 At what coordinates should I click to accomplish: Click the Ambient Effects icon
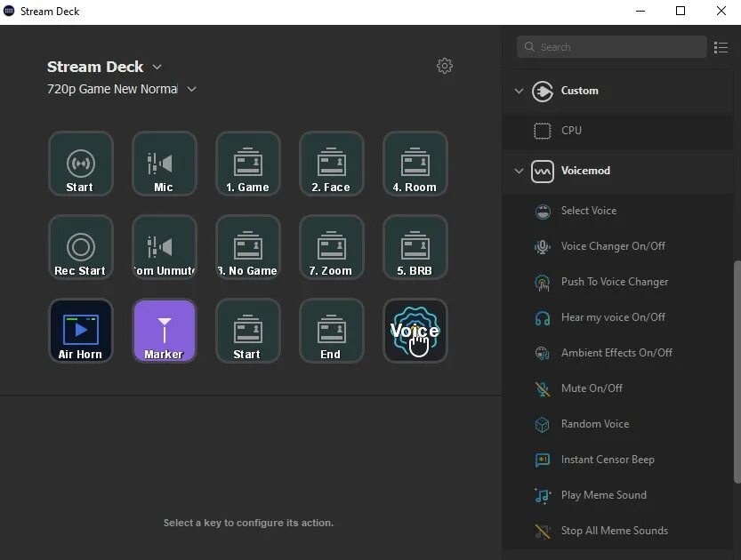pos(543,353)
